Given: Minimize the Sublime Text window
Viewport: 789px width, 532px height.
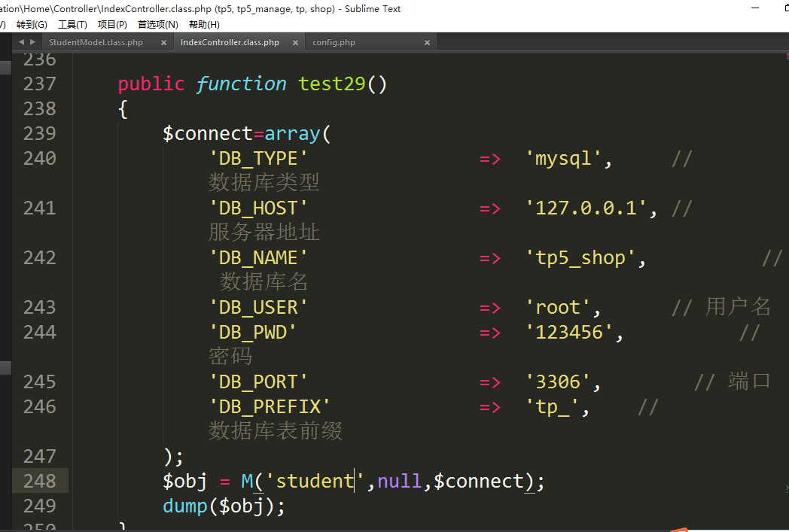Looking at the screenshot, I should tap(755, 8).
